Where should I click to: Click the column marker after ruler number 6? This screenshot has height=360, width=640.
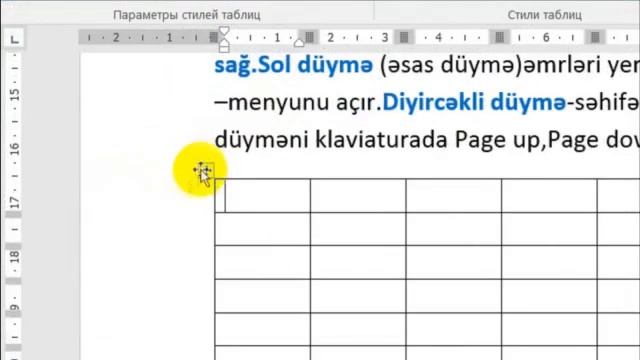595,38
